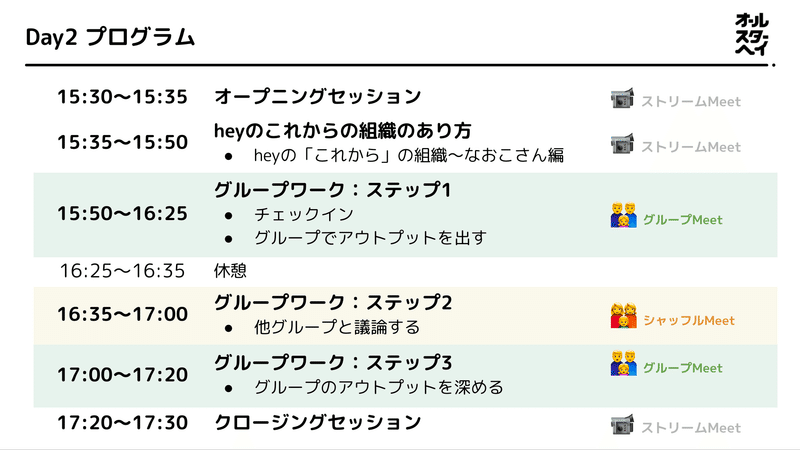Select the グループワーク：ステップ1 title
Image resolution: width=800 pixels, height=450 pixels.
333,190
